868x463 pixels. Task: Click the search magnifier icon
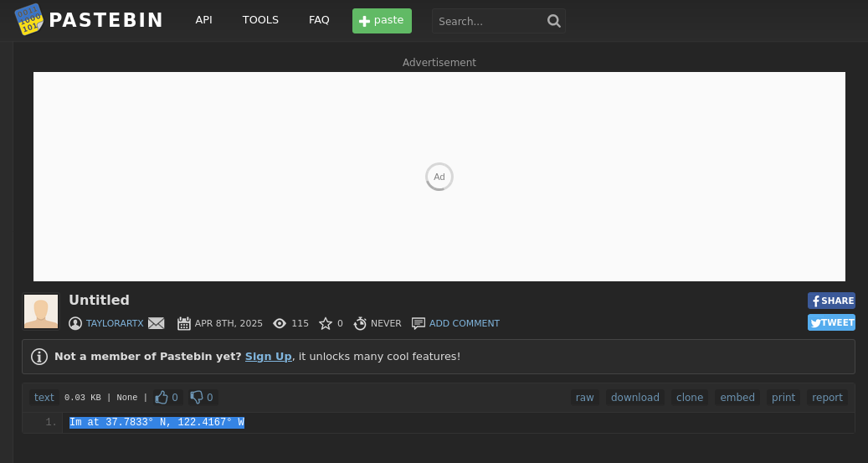pos(553,21)
